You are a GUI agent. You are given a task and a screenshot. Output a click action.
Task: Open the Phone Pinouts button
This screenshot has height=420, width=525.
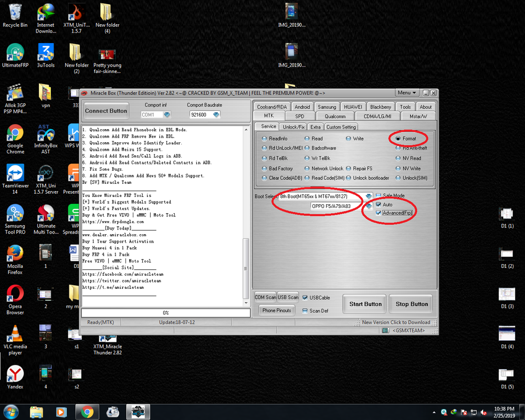point(277,310)
